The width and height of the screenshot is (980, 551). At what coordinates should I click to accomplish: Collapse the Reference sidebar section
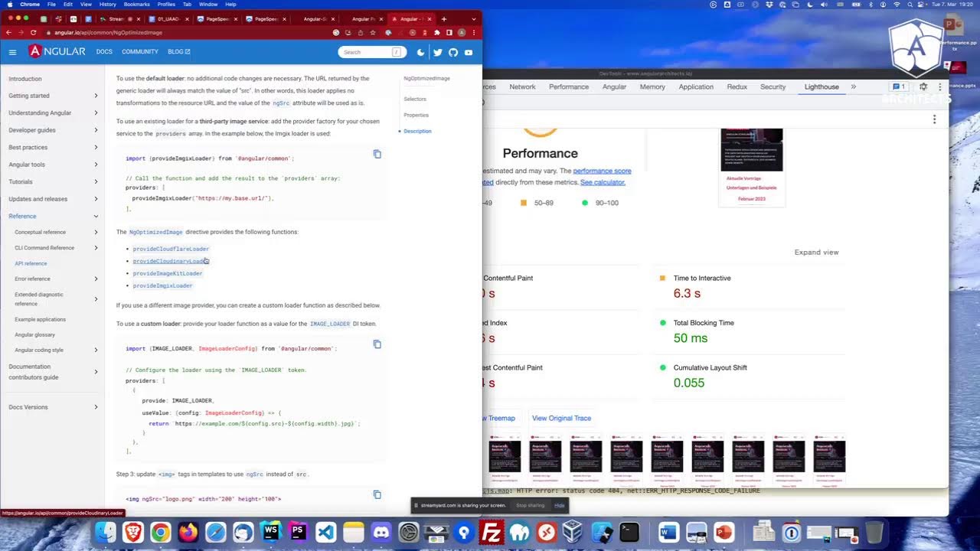(96, 216)
